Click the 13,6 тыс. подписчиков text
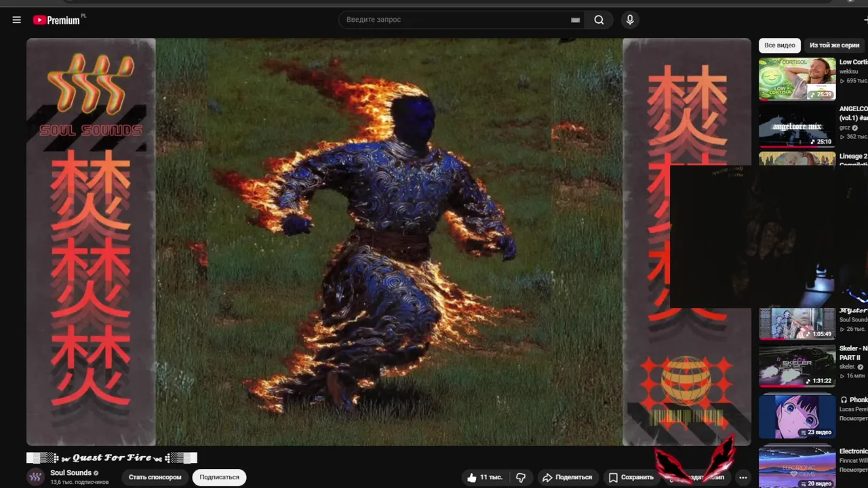Screen dimensions: 868x488 click(x=79, y=482)
